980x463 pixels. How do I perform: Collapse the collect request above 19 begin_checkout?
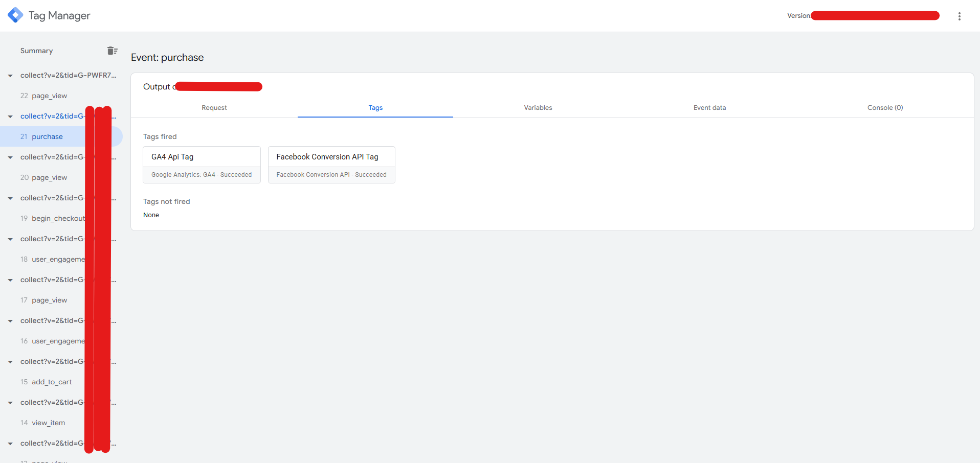[10, 198]
